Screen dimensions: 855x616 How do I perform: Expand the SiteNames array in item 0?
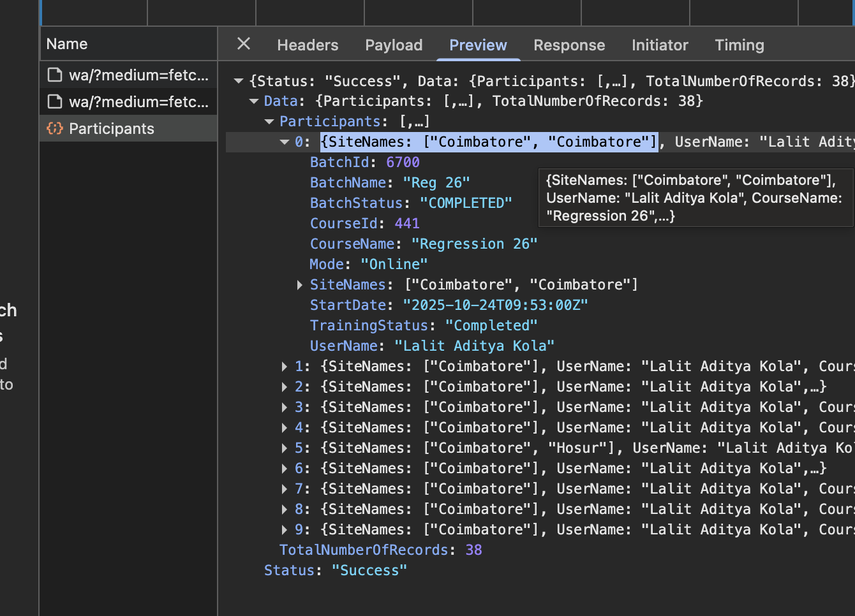click(x=299, y=285)
